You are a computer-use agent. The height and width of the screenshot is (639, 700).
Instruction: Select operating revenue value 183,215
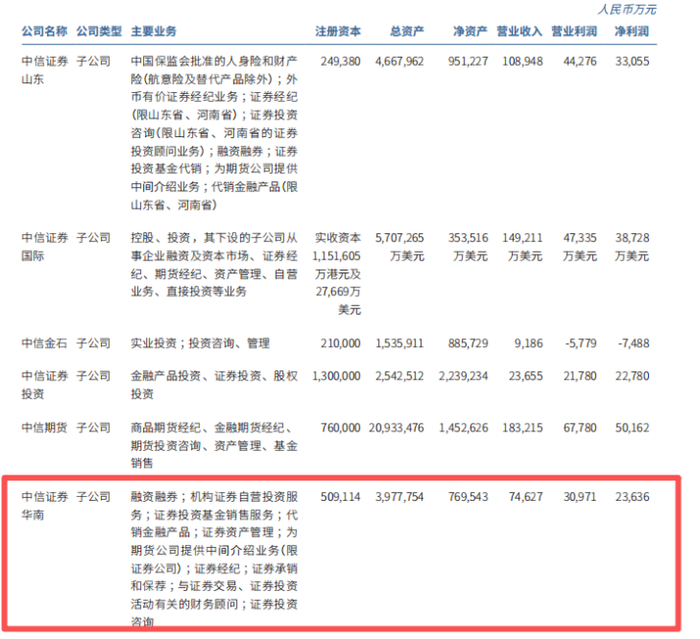522,428
